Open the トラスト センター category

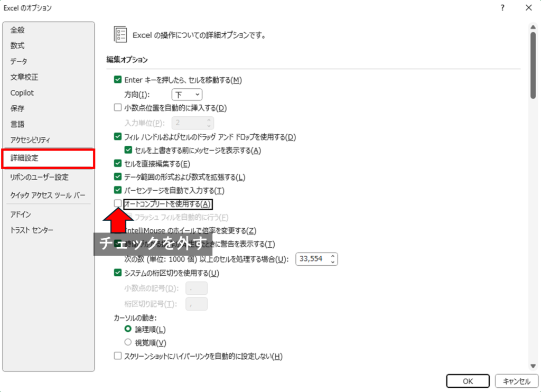[x=32, y=230]
